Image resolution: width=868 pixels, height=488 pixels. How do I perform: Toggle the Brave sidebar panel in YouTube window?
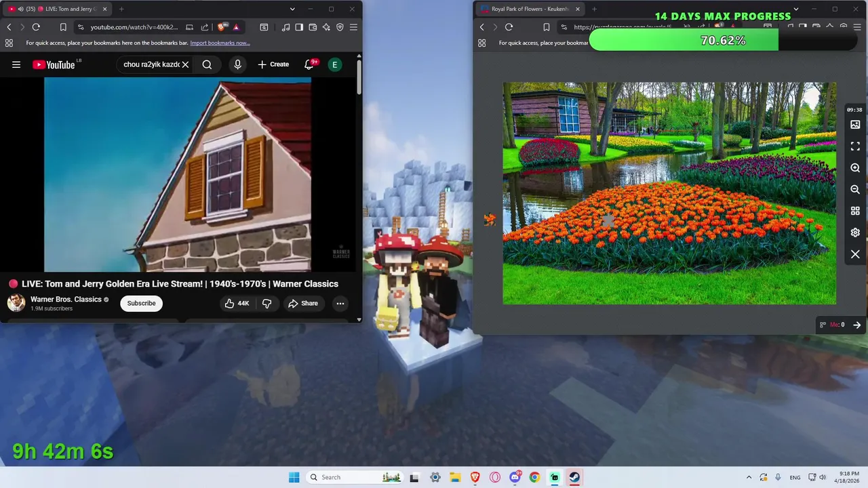point(299,27)
